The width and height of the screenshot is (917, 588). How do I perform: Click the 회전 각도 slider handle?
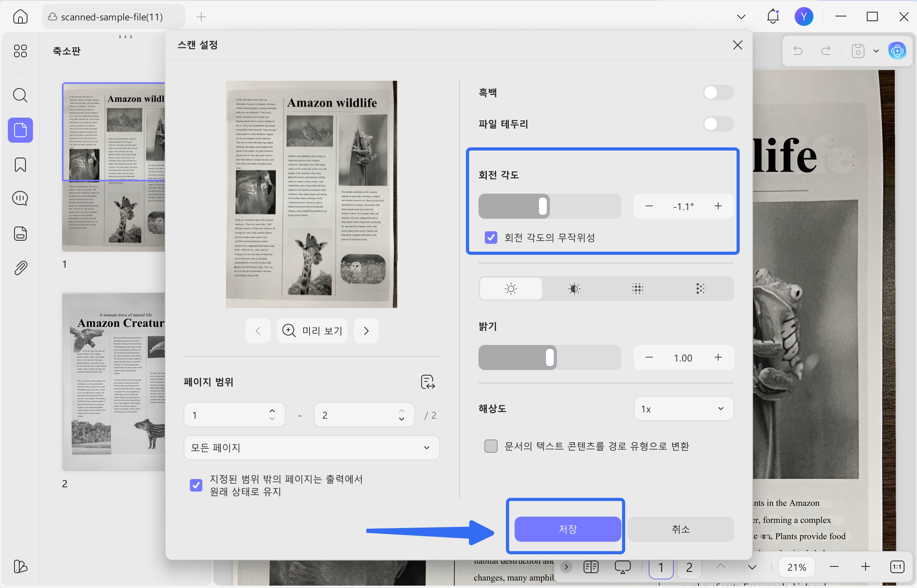[x=543, y=206]
